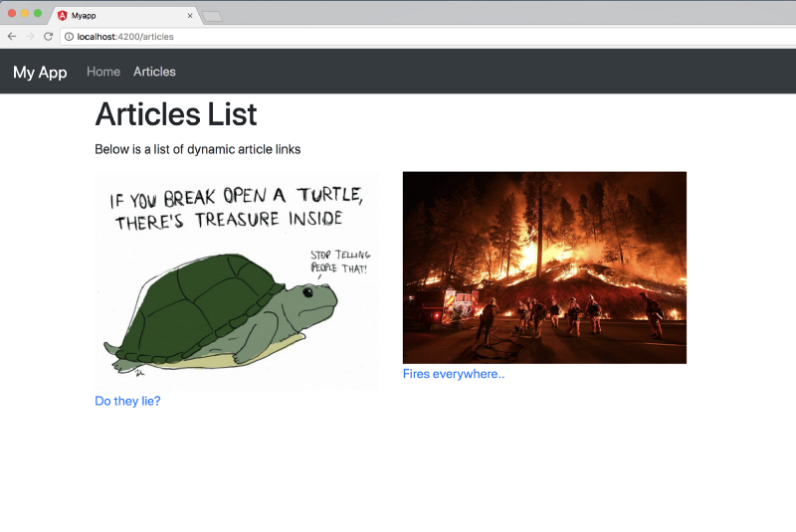Select the Myapp browser tab
This screenshot has height=532, width=796.
pyautogui.click(x=125, y=16)
